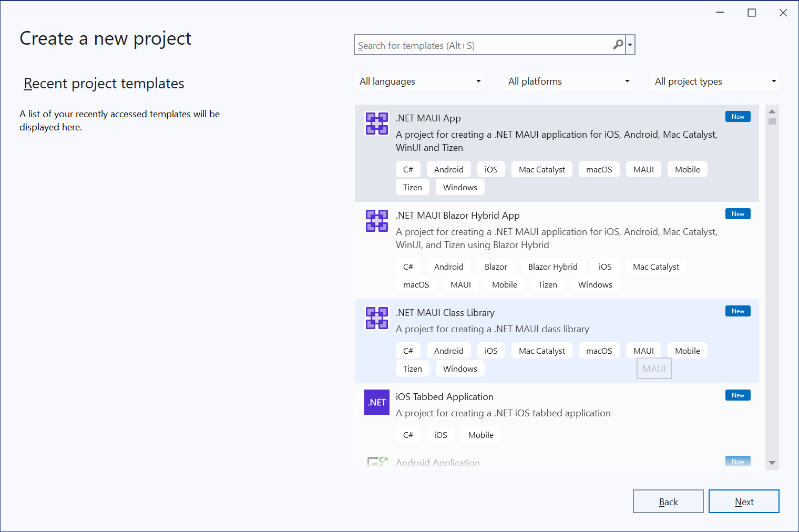Click the search magnifier icon
The image size is (799, 532).
coord(618,45)
